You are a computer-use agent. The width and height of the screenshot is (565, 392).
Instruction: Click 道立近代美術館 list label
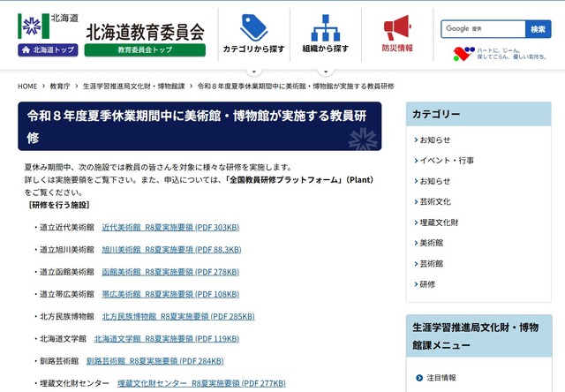(x=67, y=228)
